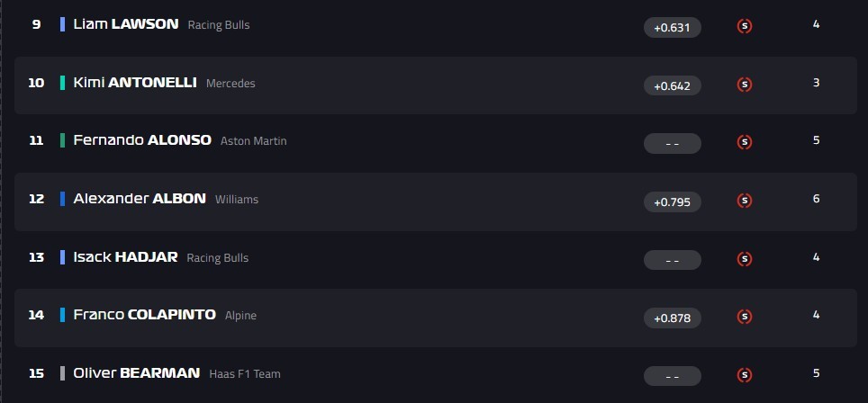Click the Aston Martin team label
The height and width of the screenshot is (403, 868).
[x=254, y=141]
